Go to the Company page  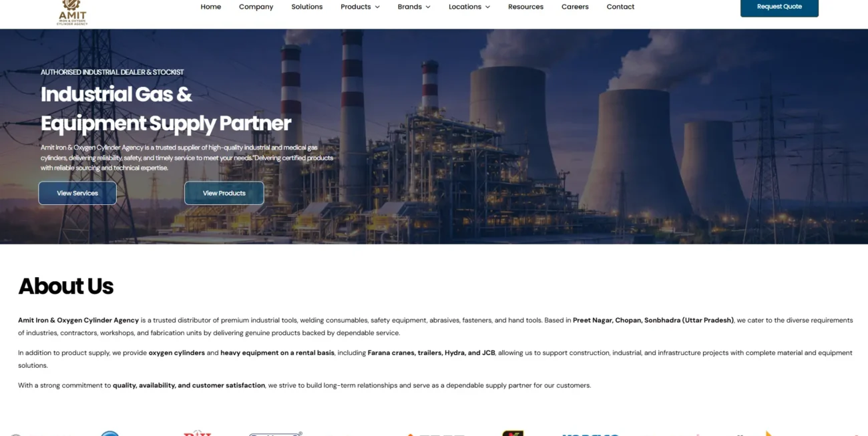pos(256,7)
